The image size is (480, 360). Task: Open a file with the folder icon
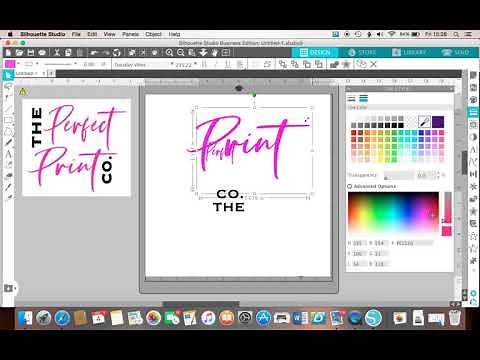click(x=19, y=52)
